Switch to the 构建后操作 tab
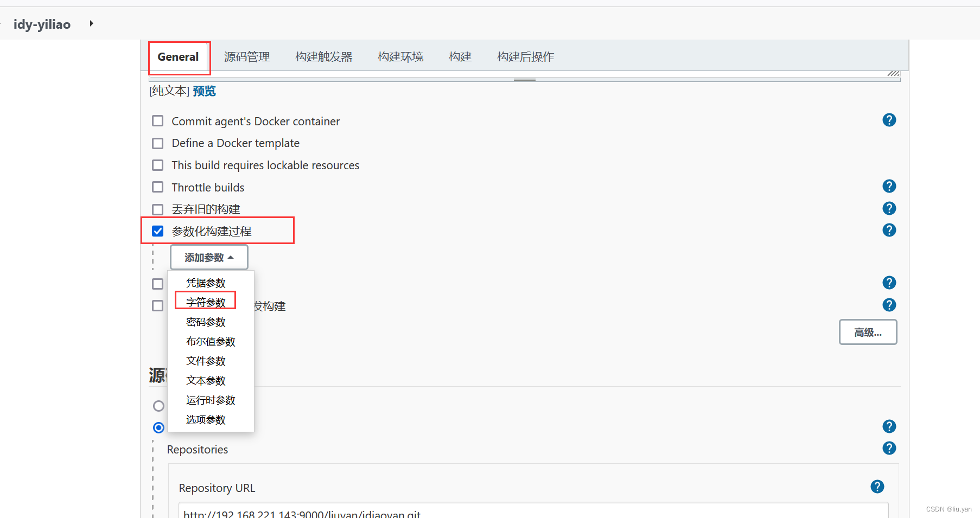980x518 pixels. 525,57
